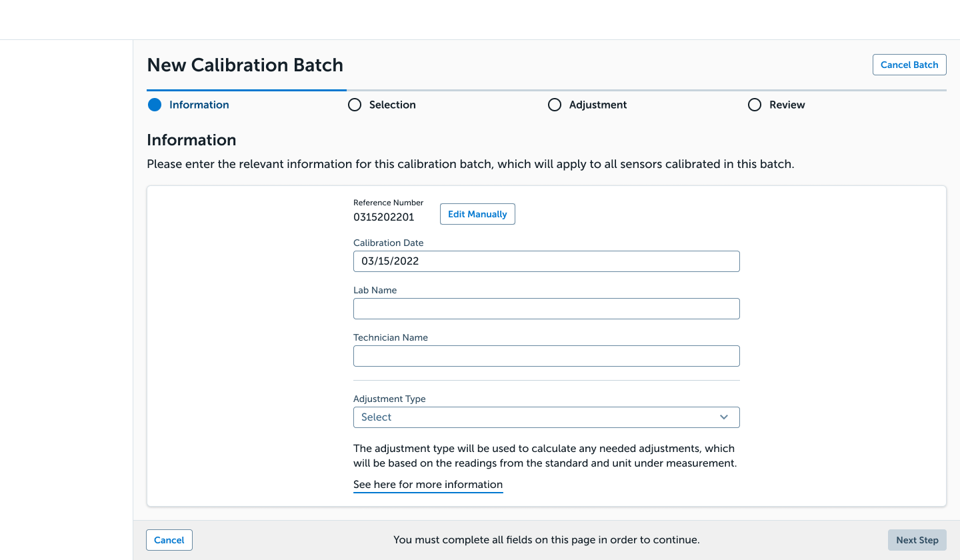Viewport: 960px width, 560px height.
Task: Open the Information step label
Action: pos(199,105)
